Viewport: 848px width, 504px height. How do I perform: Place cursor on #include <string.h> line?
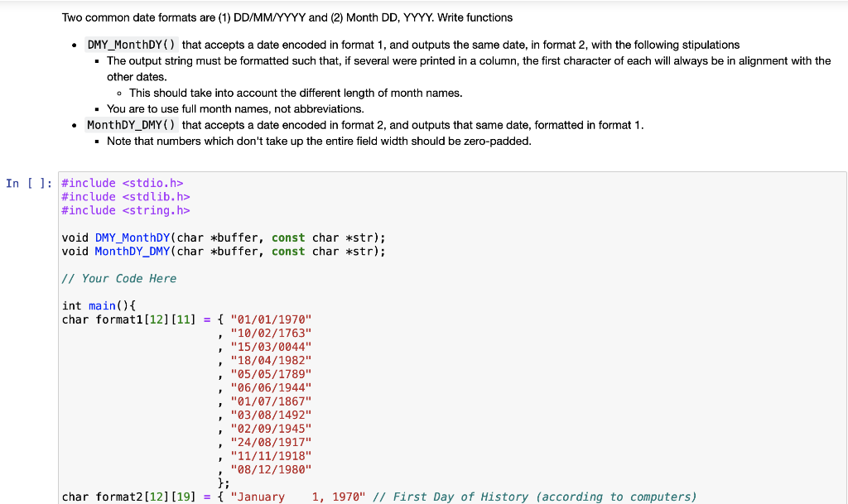126,210
